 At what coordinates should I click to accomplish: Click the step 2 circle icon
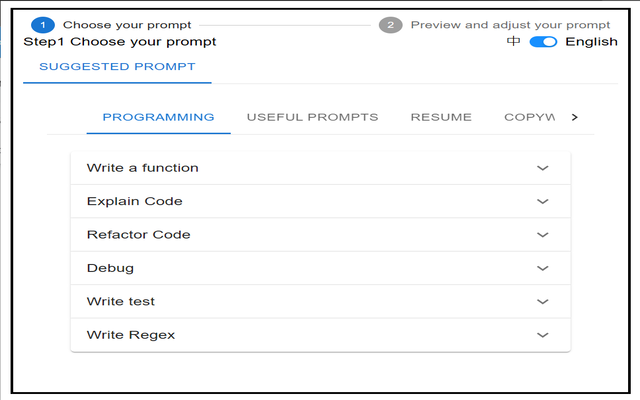pyautogui.click(x=390, y=25)
